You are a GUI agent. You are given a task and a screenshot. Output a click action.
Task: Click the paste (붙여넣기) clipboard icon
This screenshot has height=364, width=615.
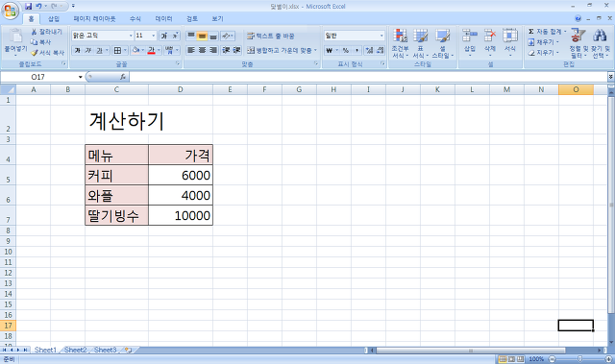tap(15, 36)
